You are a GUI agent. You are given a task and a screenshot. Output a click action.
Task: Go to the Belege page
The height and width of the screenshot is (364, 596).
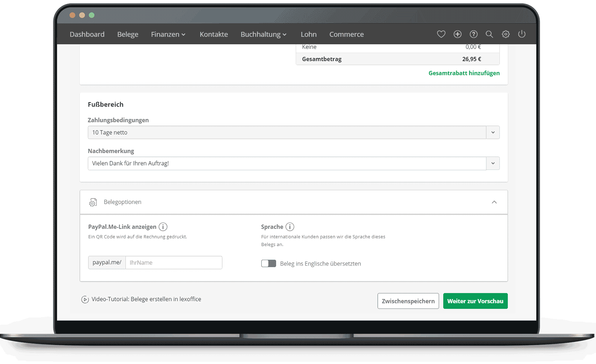(x=128, y=34)
